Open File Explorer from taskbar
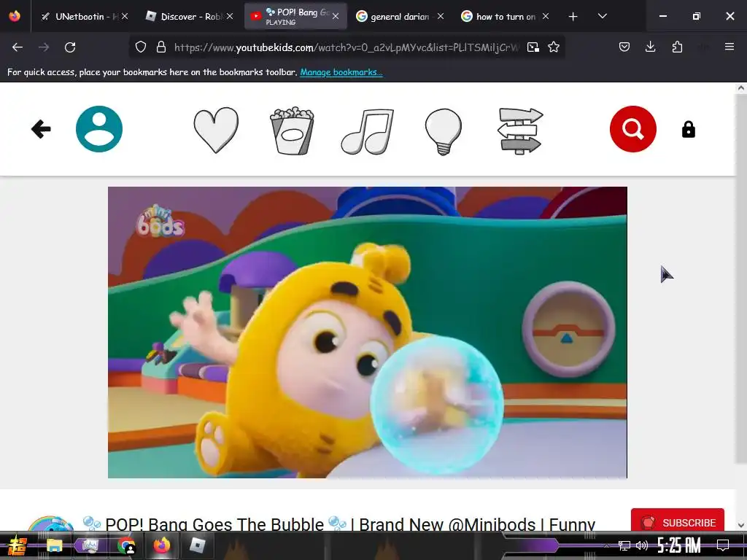 click(54, 545)
